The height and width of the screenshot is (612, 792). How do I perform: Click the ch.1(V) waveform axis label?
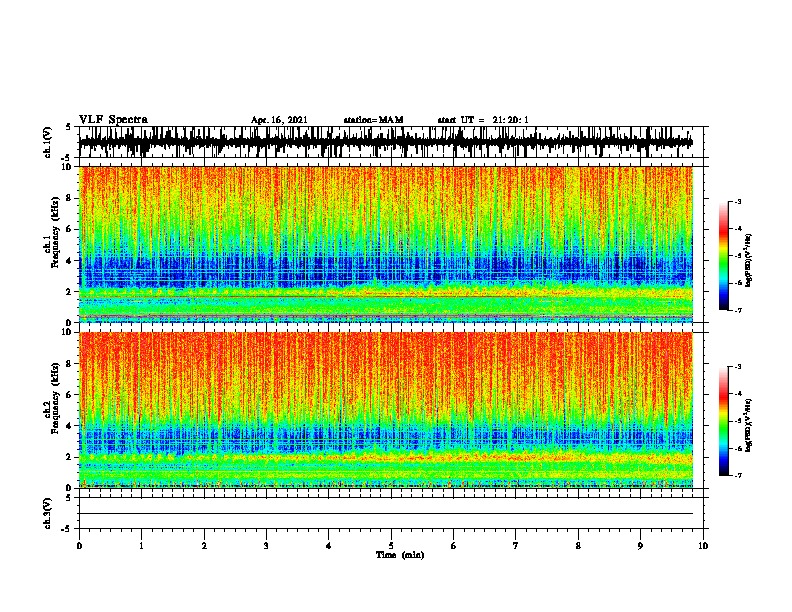(x=47, y=142)
